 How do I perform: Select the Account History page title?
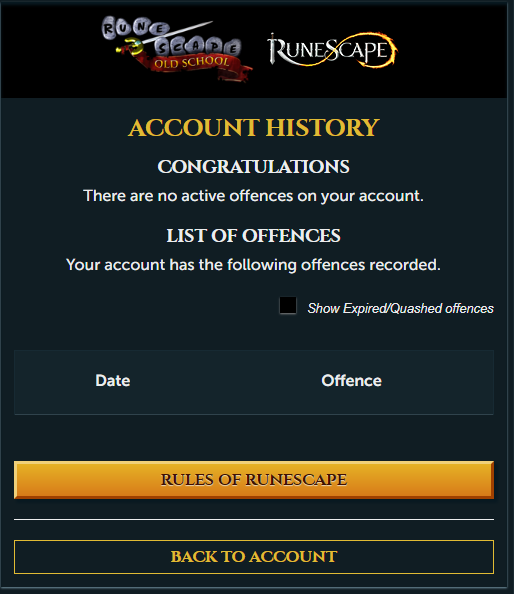click(253, 128)
